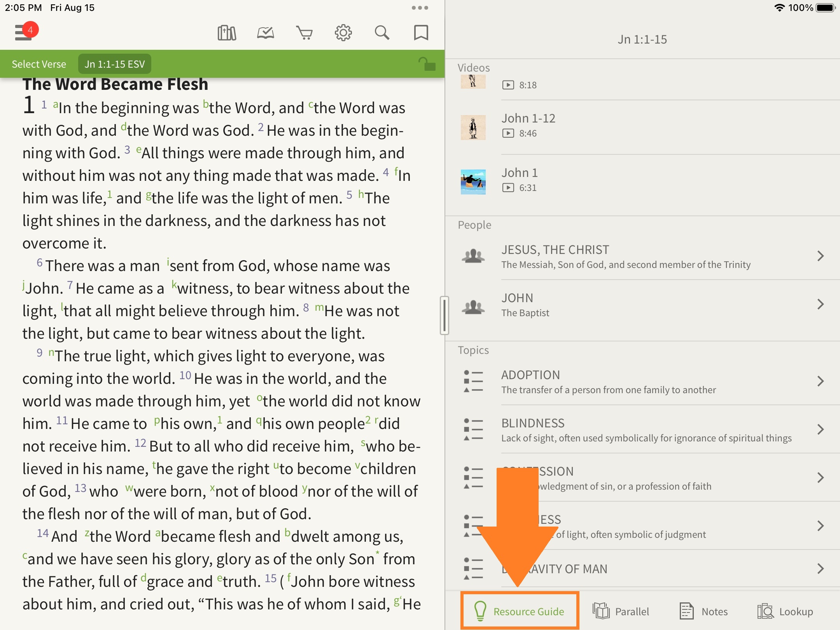
Task: Click the split-pane divider handle
Action: [444, 315]
